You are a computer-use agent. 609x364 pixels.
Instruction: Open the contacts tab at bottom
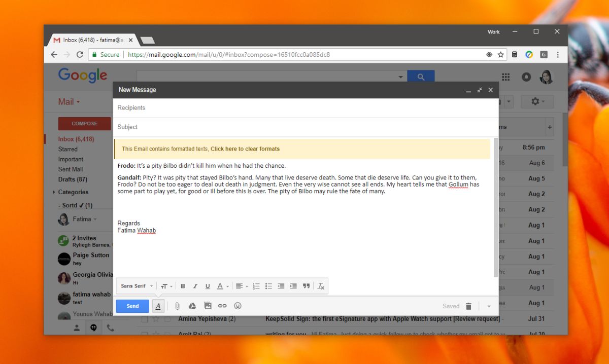coord(77,327)
